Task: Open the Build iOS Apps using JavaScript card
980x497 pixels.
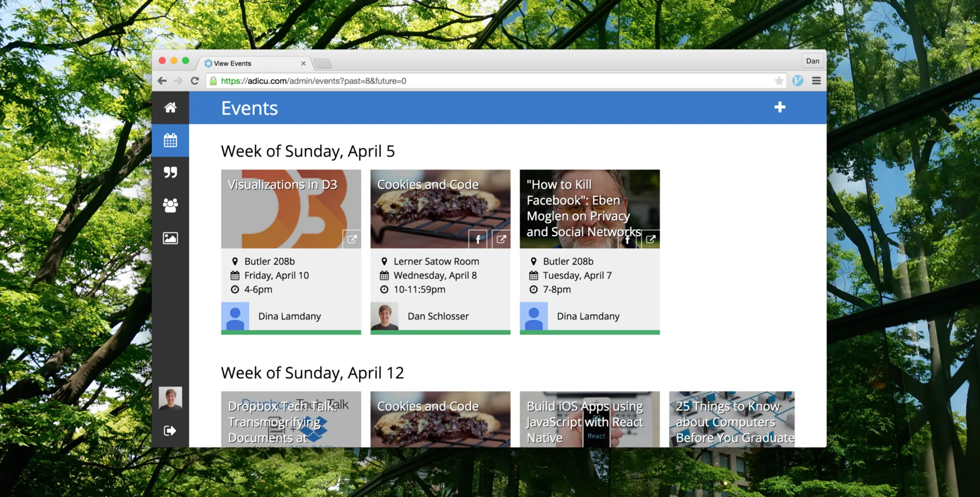Action: tap(590, 419)
